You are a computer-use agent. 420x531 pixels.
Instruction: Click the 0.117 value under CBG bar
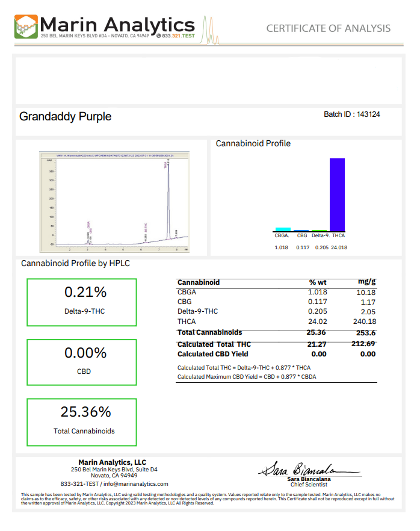(x=303, y=247)
